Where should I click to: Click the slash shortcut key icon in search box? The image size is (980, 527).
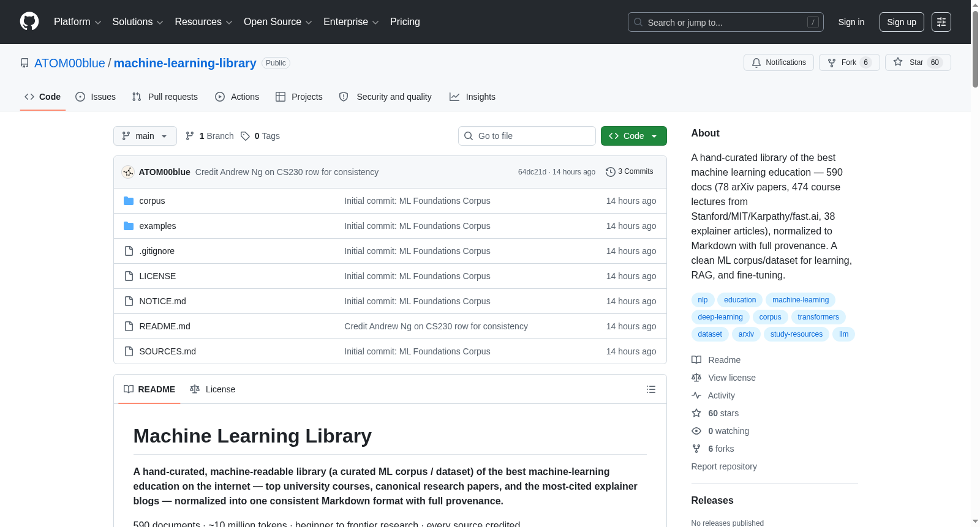pyautogui.click(x=813, y=22)
